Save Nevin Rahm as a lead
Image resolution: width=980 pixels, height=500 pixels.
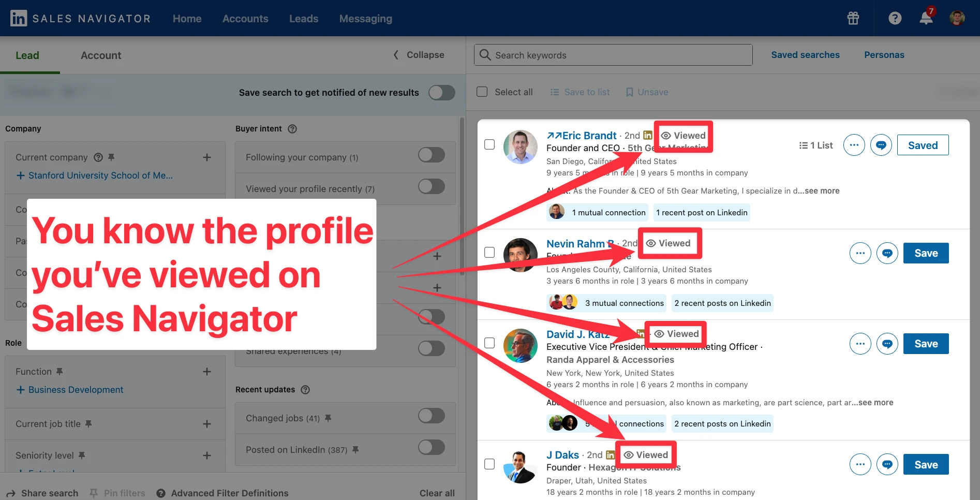point(926,253)
